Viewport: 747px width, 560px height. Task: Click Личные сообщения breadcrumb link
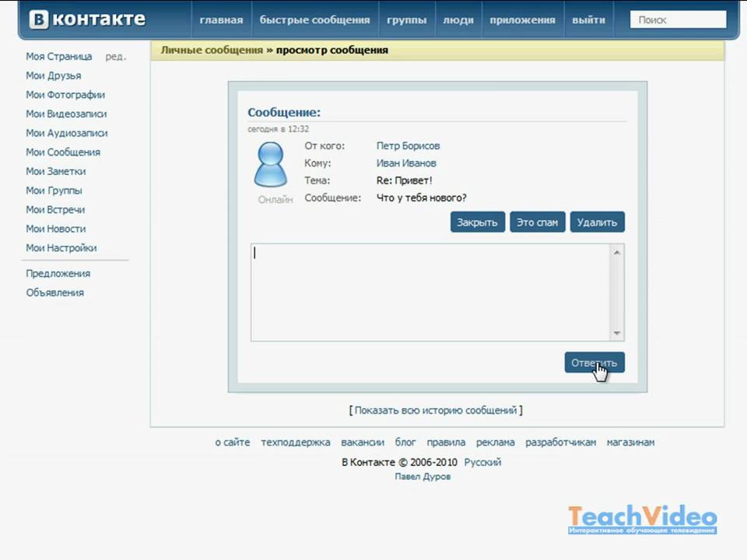(212, 50)
